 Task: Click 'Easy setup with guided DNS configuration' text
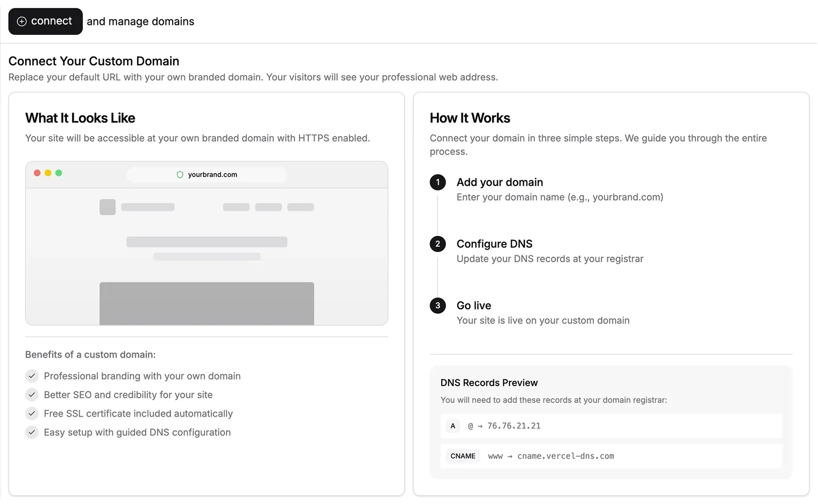tap(137, 433)
